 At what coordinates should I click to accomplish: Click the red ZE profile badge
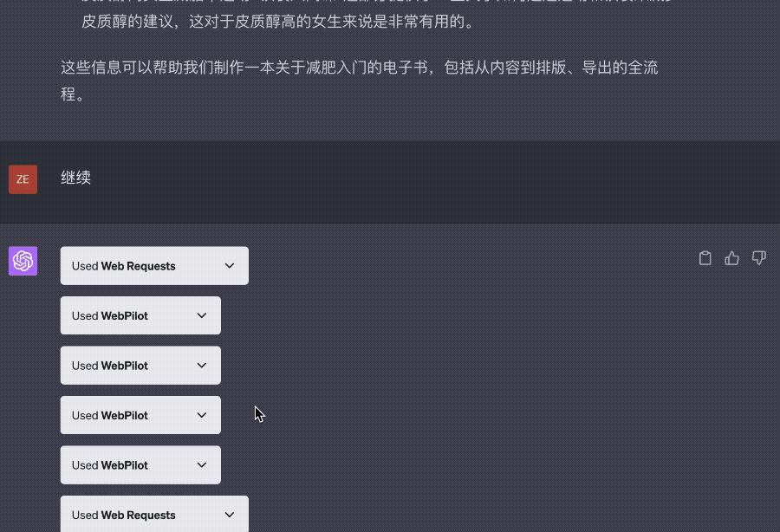(23, 179)
